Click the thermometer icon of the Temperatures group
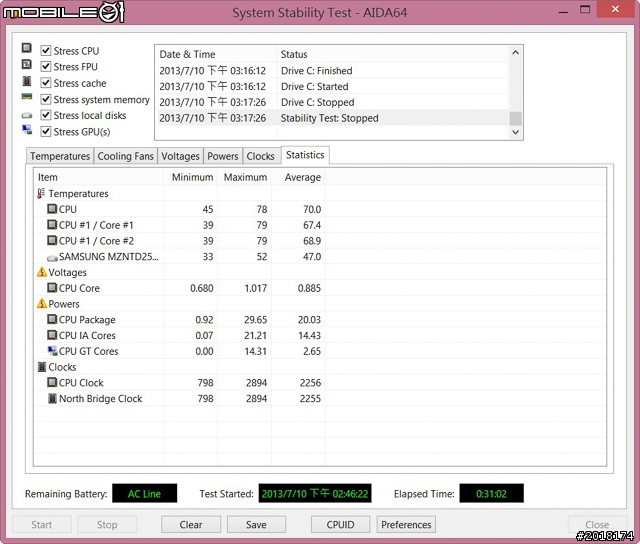This screenshot has height=544, width=640. [x=41, y=193]
